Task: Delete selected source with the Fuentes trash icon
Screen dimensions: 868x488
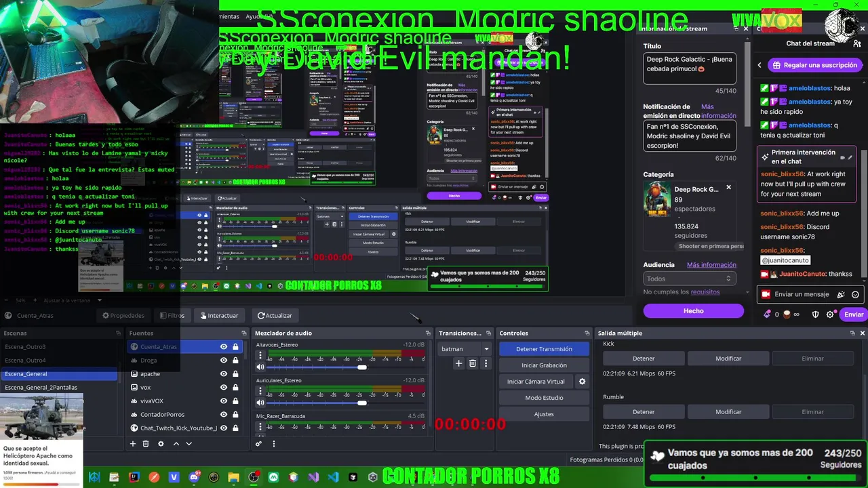Action: pos(145,443)
